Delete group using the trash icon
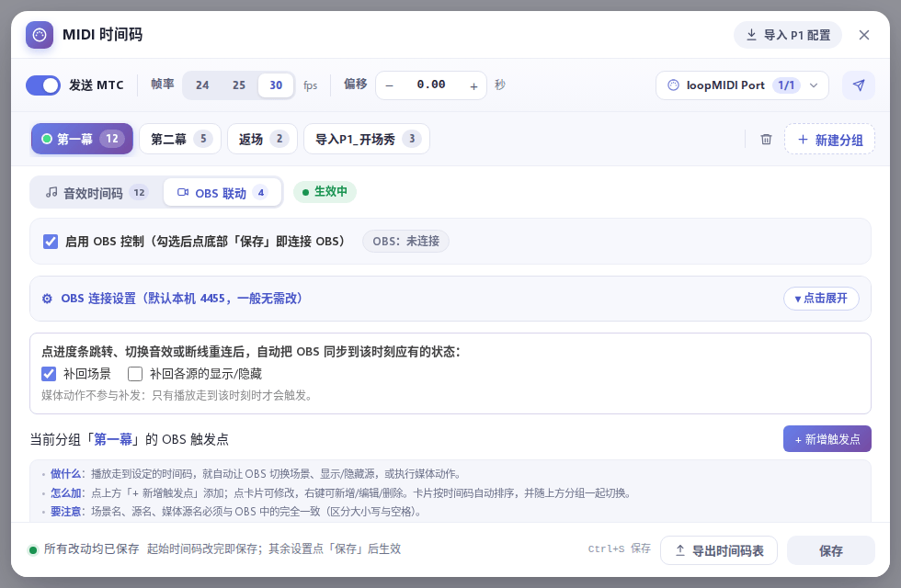 click(x=766, y=140)
